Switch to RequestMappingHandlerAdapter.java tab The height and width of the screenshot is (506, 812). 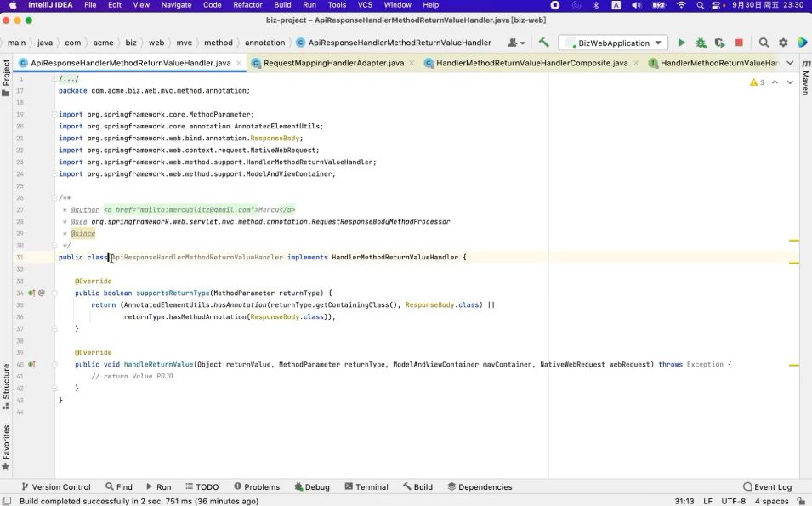(x=332, y=63)
